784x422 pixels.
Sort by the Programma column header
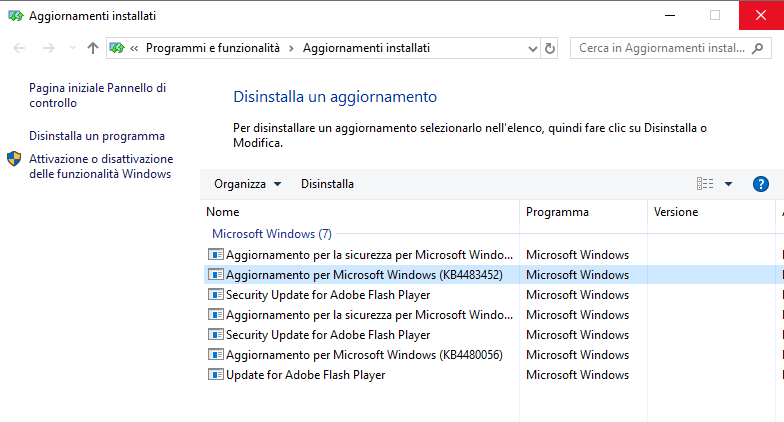click(x=584, y=212)
